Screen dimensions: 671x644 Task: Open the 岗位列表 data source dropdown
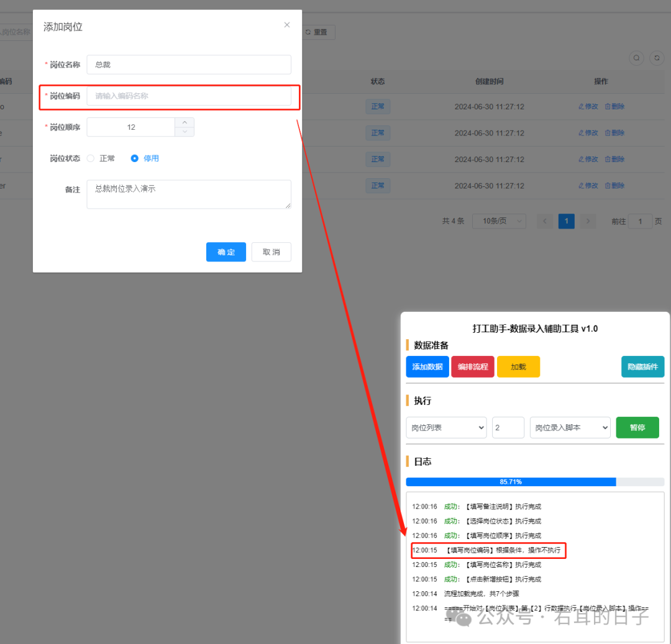446,428
